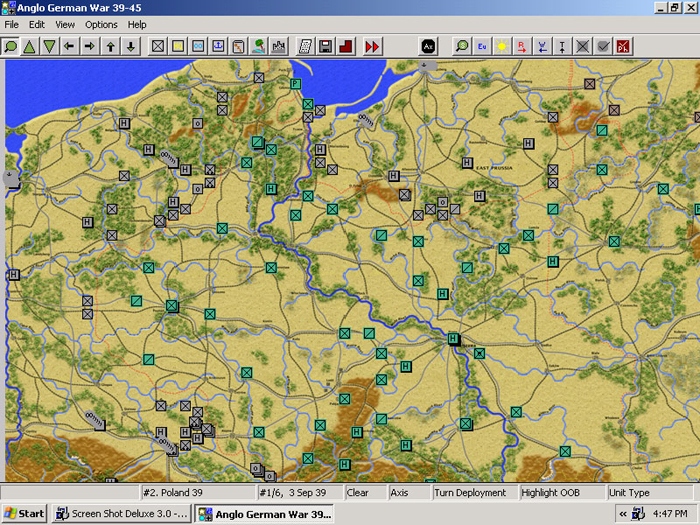Open the Edit menu

point(37,25)
